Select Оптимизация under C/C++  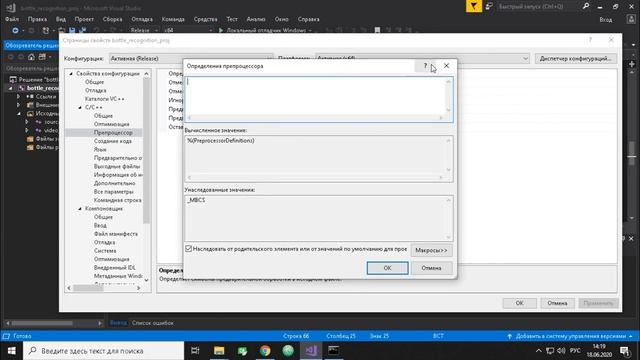tap(111, 124)
